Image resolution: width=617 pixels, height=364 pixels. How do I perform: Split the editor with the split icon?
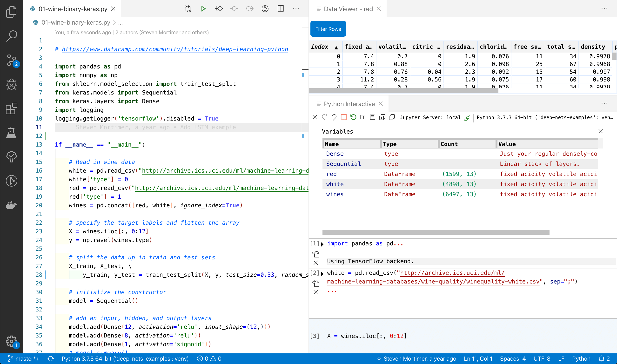[x=280, y=9]
